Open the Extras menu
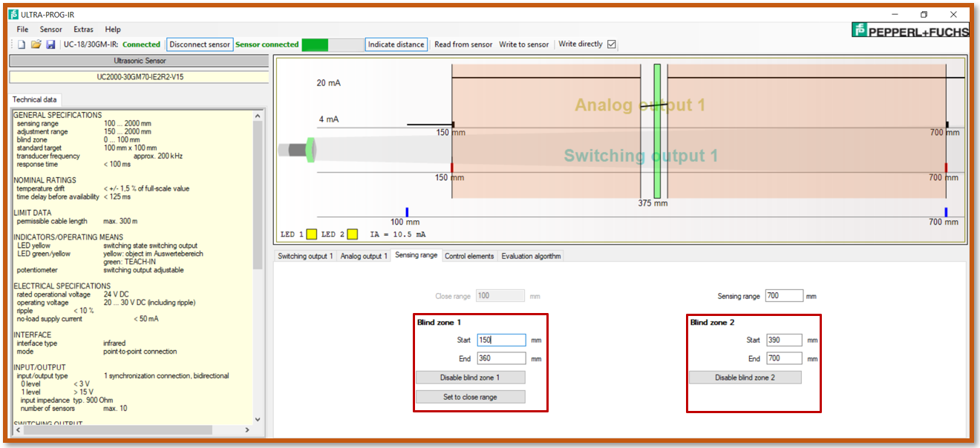 coord(83,30)
